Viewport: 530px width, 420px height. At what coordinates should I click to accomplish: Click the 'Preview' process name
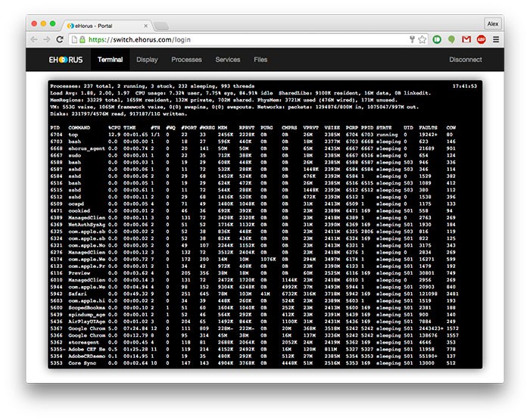(79, 273)
